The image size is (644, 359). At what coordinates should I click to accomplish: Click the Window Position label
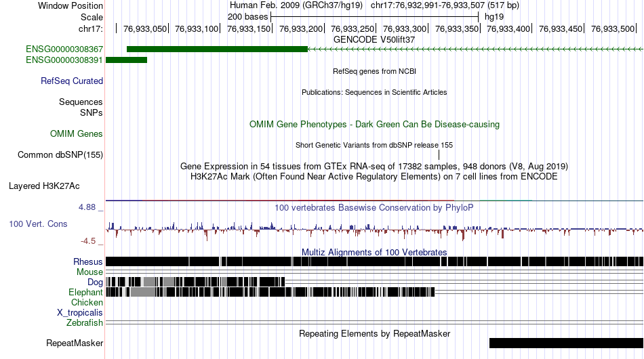[71, 5]
